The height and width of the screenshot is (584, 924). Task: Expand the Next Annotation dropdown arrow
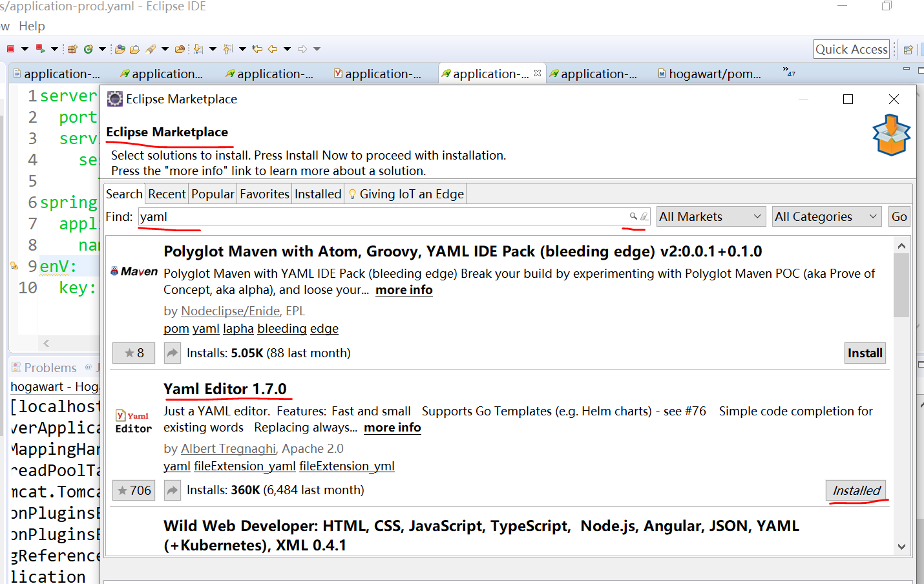click(213, 49)
